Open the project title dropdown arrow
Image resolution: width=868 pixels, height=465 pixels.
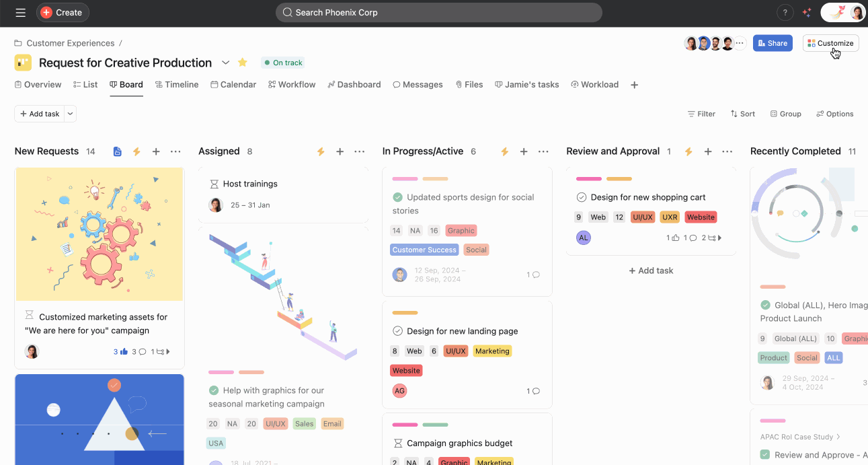(x=226, y=63)
